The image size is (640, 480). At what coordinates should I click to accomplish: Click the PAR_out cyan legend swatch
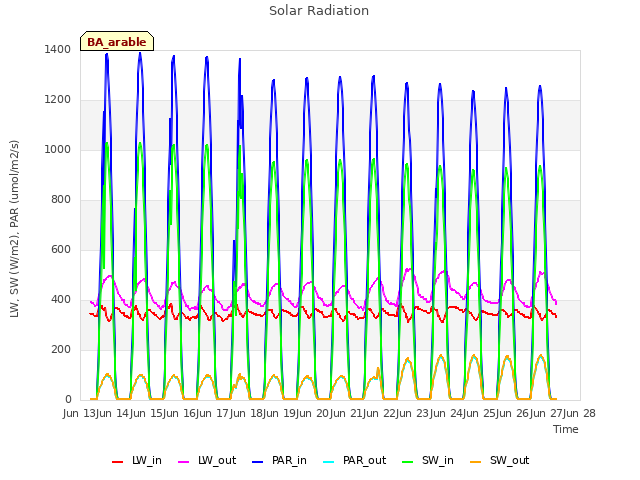click(329, 462)
